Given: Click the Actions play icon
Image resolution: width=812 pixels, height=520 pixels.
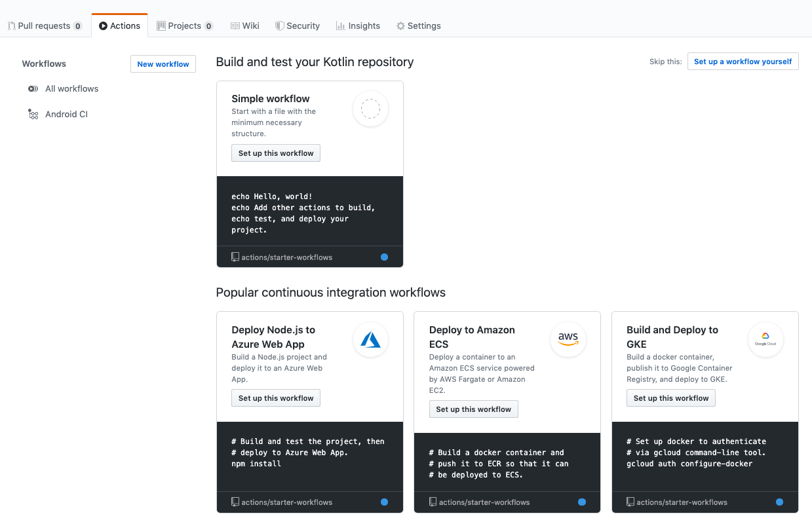Looking at the screenshot, I should point(104,26).
